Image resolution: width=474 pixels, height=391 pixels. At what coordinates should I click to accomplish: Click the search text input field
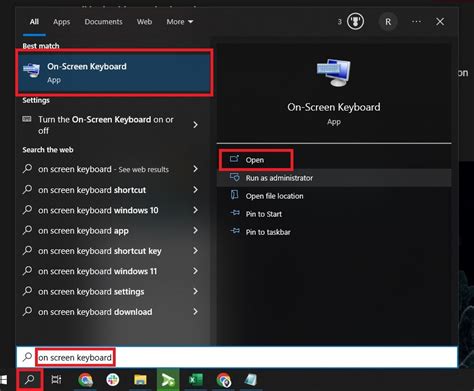(237, 357)
